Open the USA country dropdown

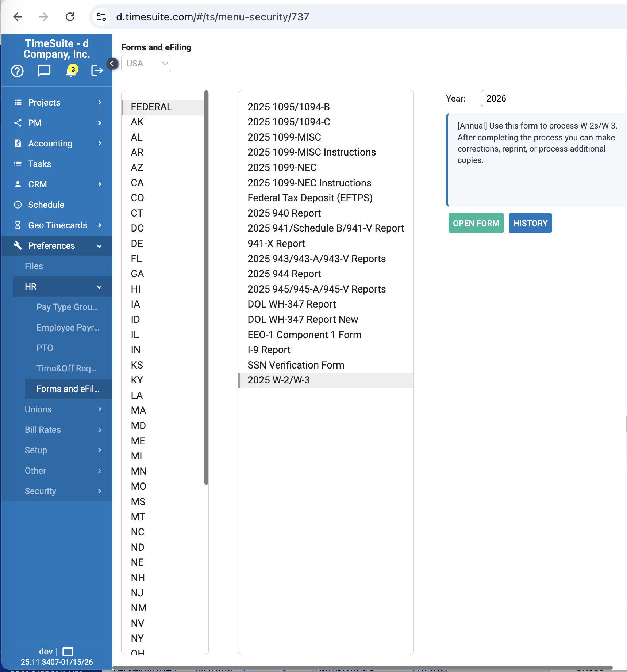[x=146, y=64]
